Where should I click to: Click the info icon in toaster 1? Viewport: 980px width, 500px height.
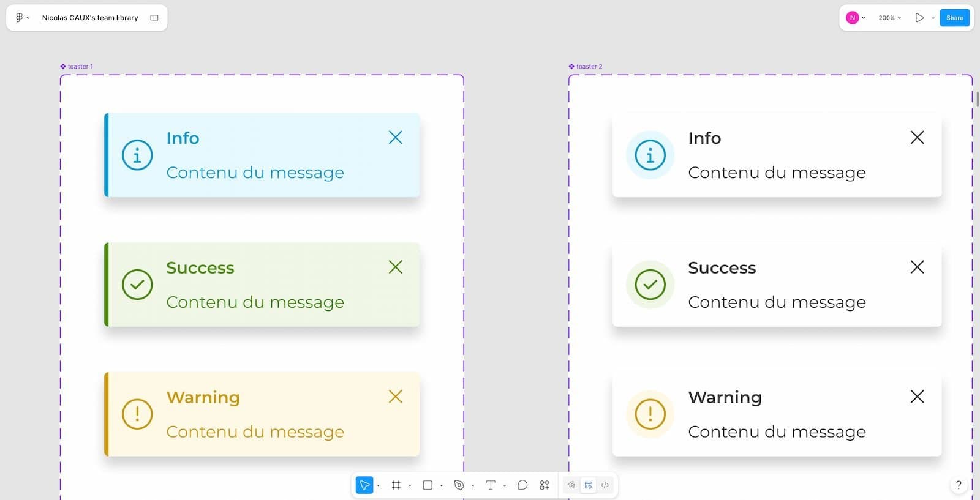tap(137, 155)
